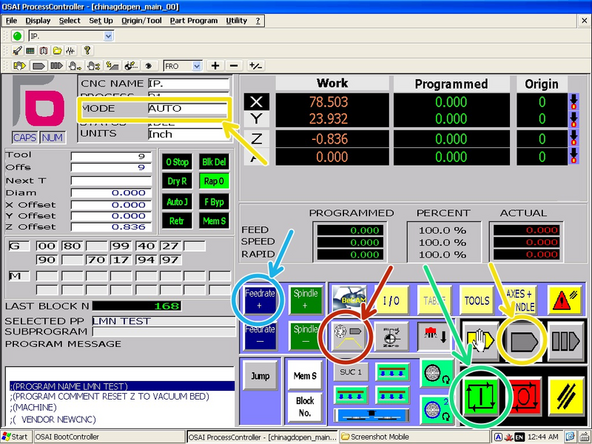Toggle the Auto J option
The width and height of the screenshot is (592, 444).
(x=177, y=202)
